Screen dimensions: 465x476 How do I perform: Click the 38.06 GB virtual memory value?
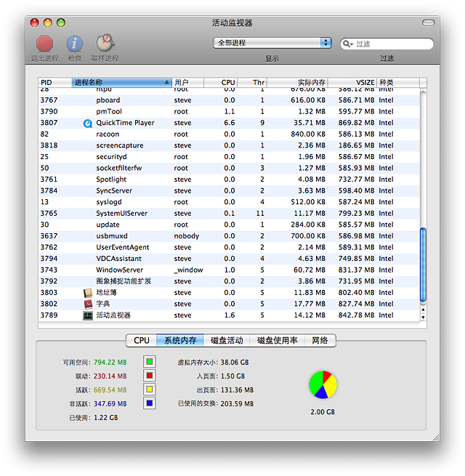pos(235,362)
